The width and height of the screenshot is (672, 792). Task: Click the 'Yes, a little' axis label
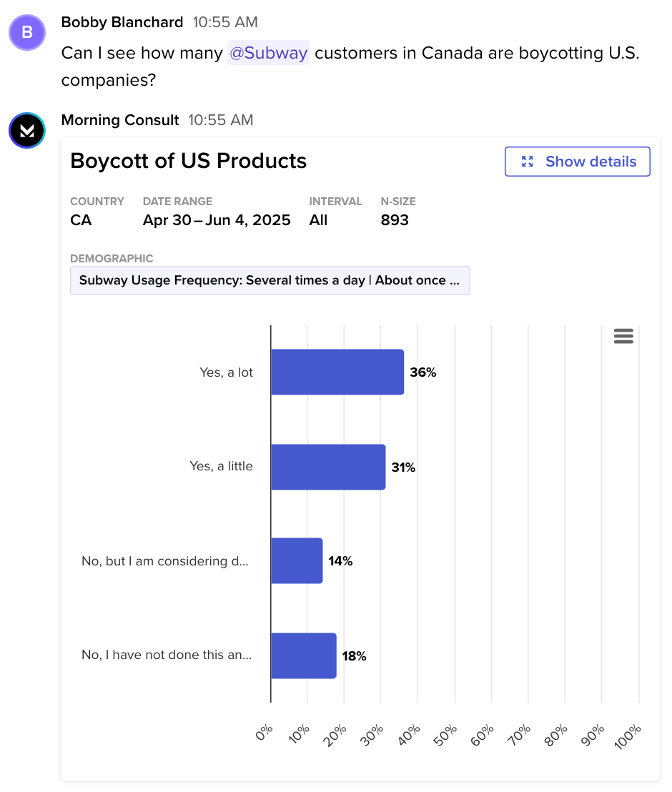click(x=221, y=466)
